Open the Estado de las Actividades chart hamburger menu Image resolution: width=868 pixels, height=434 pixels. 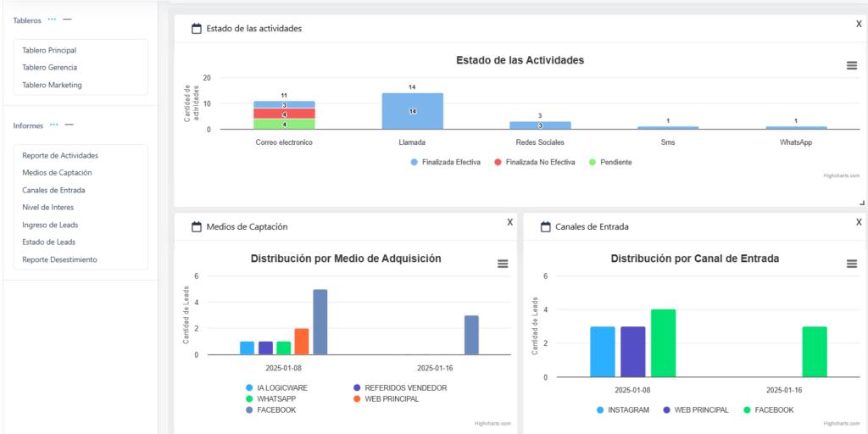[x=852, y=65]
